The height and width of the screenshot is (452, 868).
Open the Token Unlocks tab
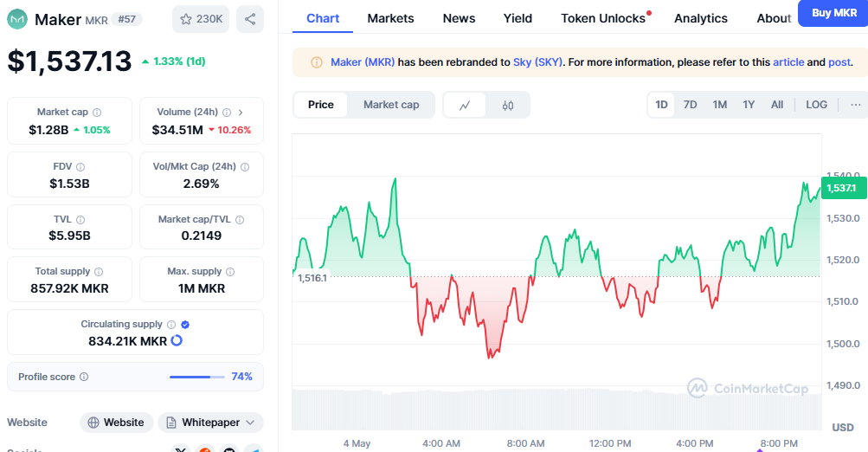(x=603, y=18)
